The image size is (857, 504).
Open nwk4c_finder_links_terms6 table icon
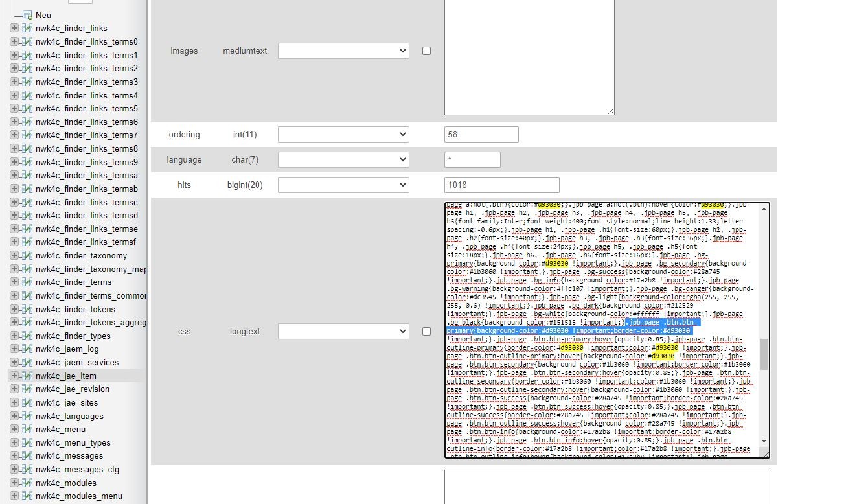[x=27, y=122]
